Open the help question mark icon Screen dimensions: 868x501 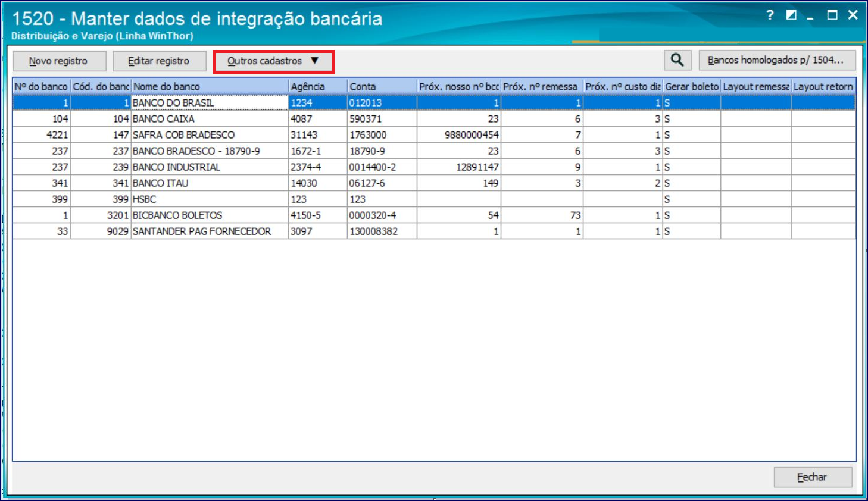pos(770,15)
